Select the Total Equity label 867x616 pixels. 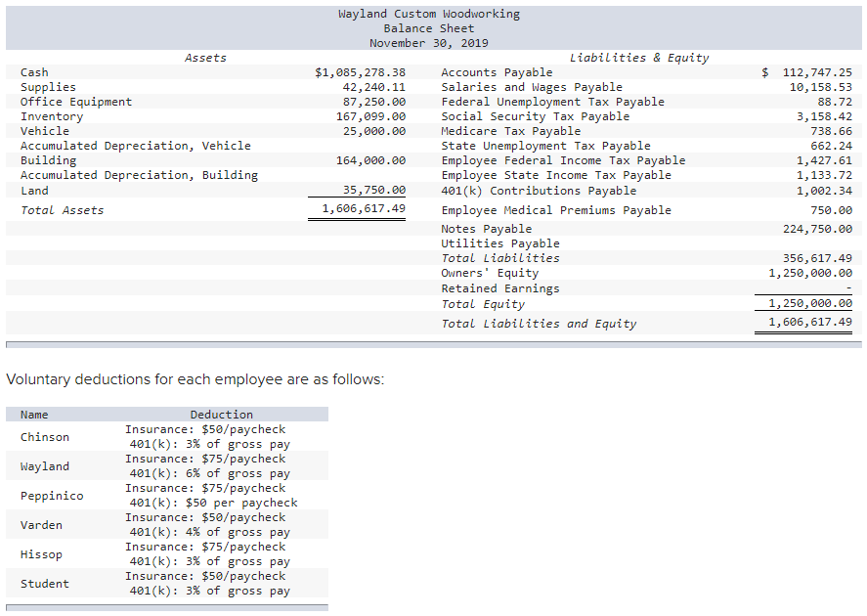483,304
